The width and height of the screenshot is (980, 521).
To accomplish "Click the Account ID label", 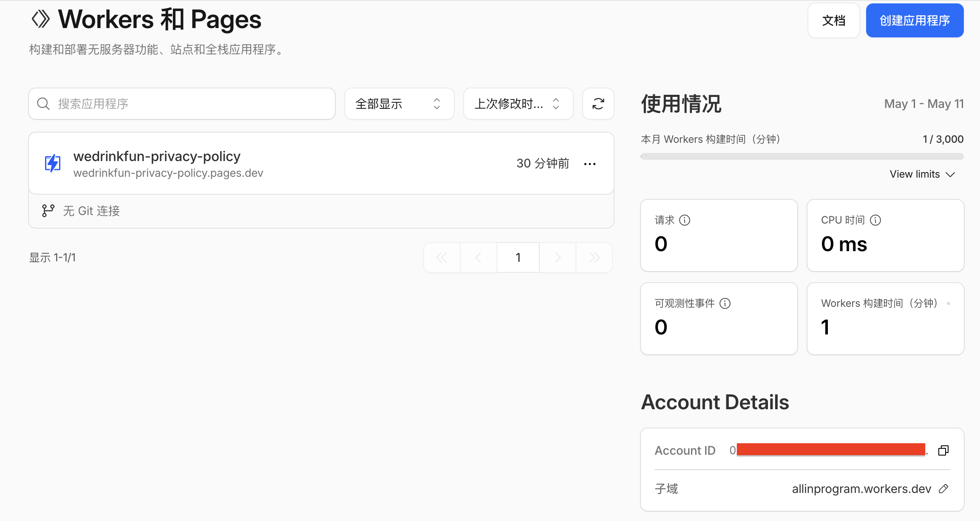I will point(685,450).
